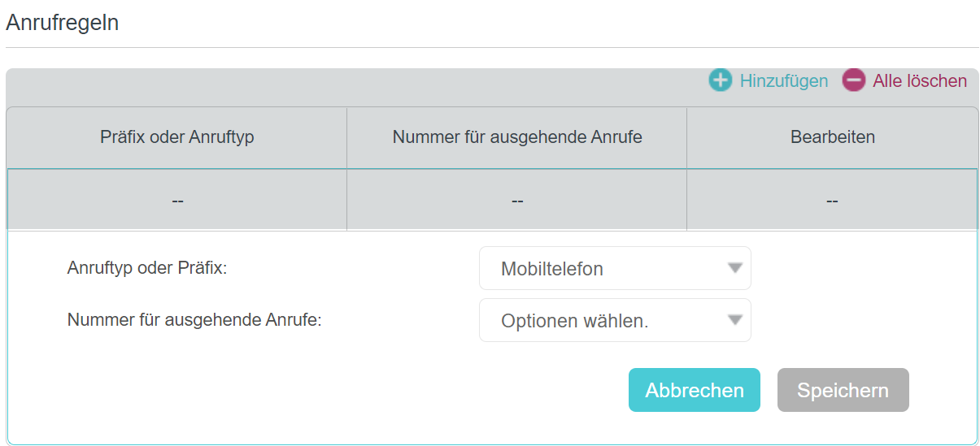The width and height of the screenshot is (980, 446).
Task: Click the Anruftyp oder Präfix label
Action: (x=147, y=267)
